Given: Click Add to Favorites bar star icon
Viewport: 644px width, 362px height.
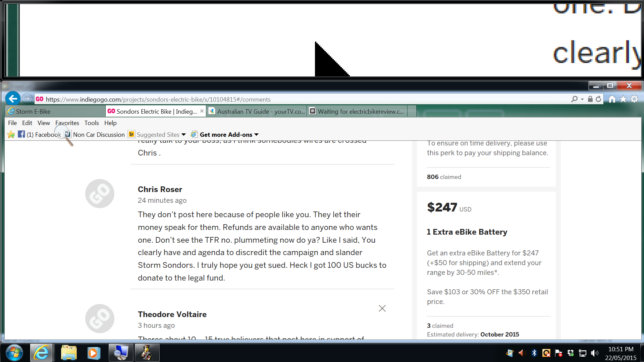Looking at the screenshot, I should click(11, 135).
